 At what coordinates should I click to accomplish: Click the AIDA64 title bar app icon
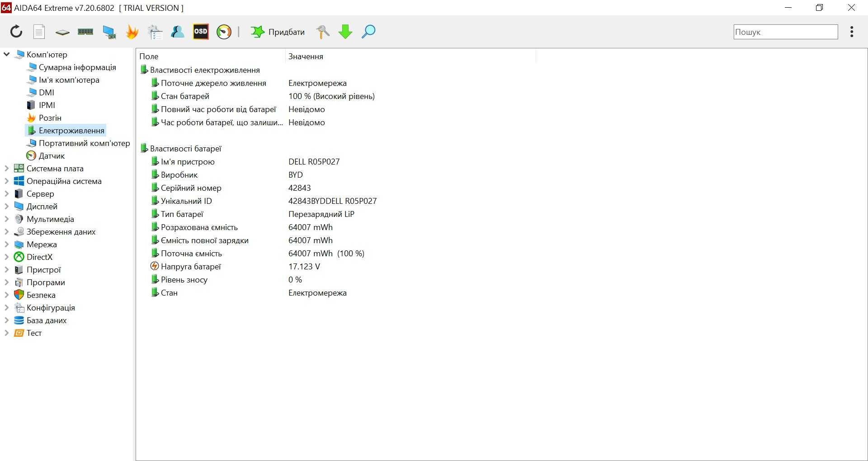pyautogui.click(x=6, y=8)
